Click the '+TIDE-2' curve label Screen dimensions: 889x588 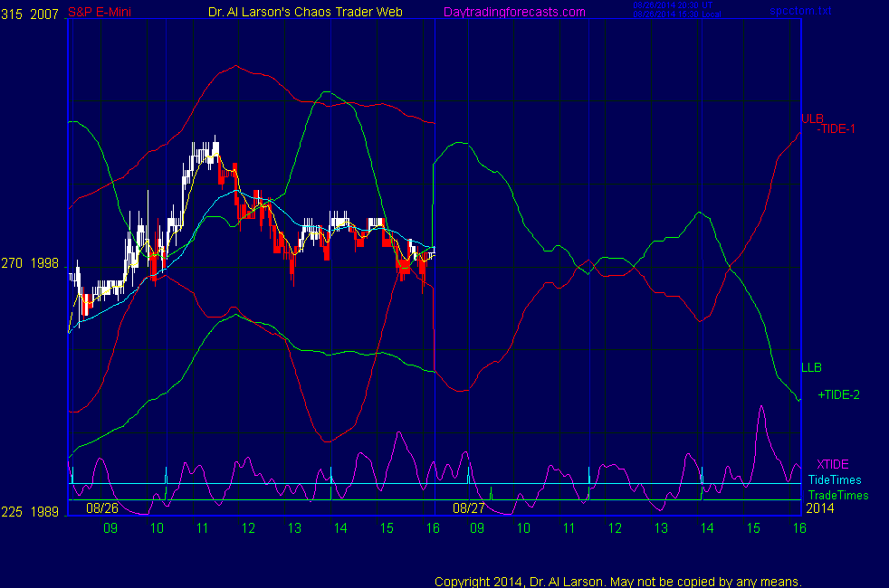838,394
